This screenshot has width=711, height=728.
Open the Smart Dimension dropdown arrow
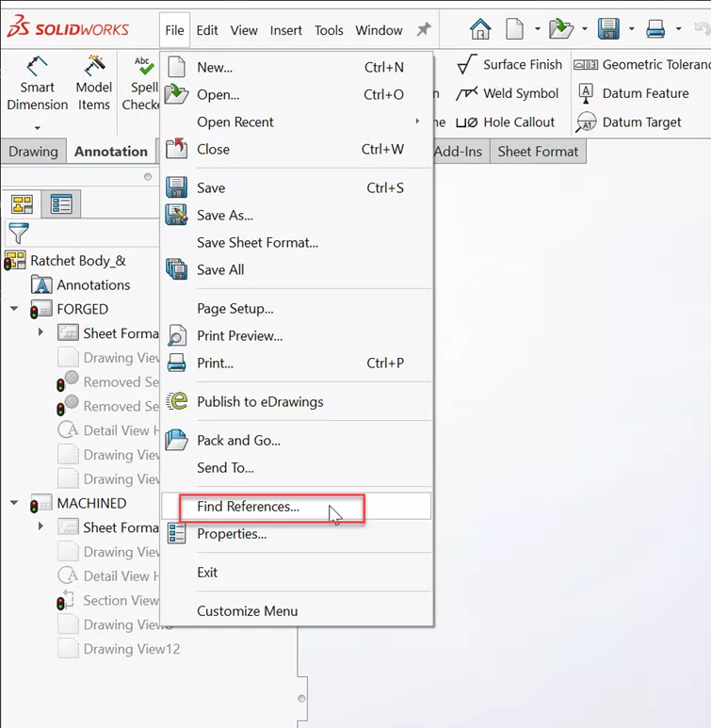(38, 128)
